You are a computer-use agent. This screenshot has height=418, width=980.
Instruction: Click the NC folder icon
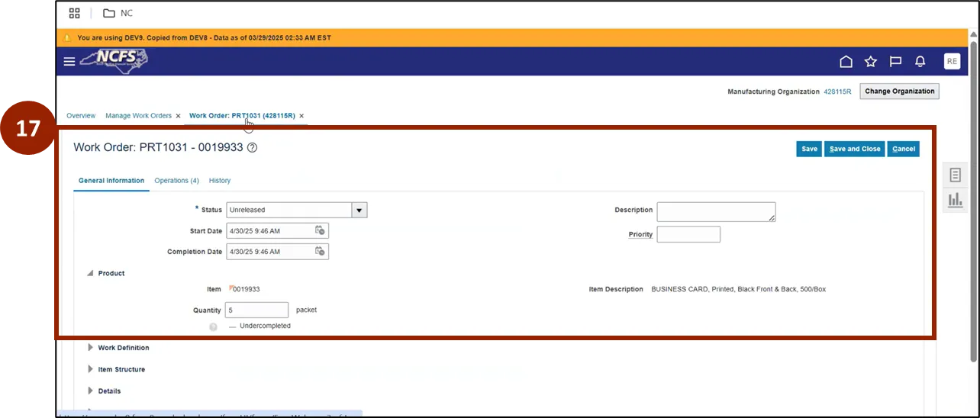point(108,13)
